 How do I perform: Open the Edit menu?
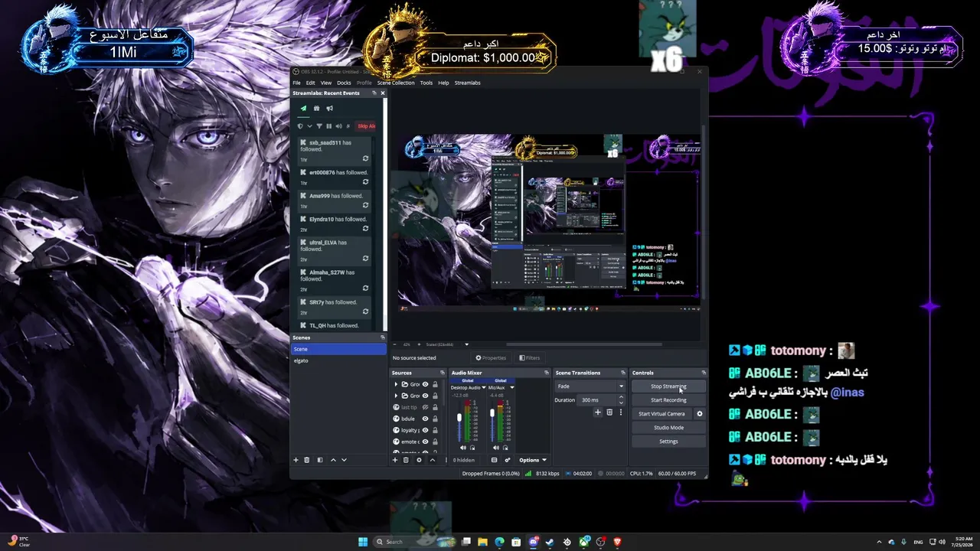pos(310,83)
